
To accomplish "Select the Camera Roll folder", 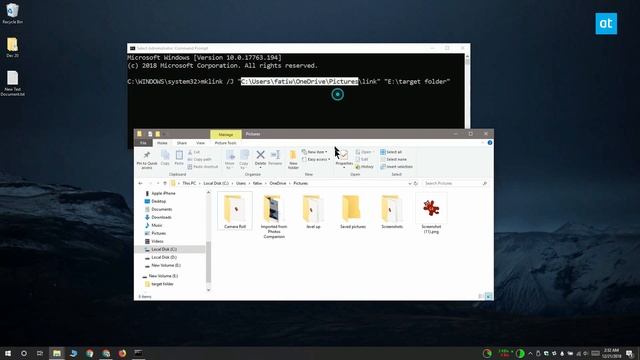I will pyautogui.click(x=235, y=211).
